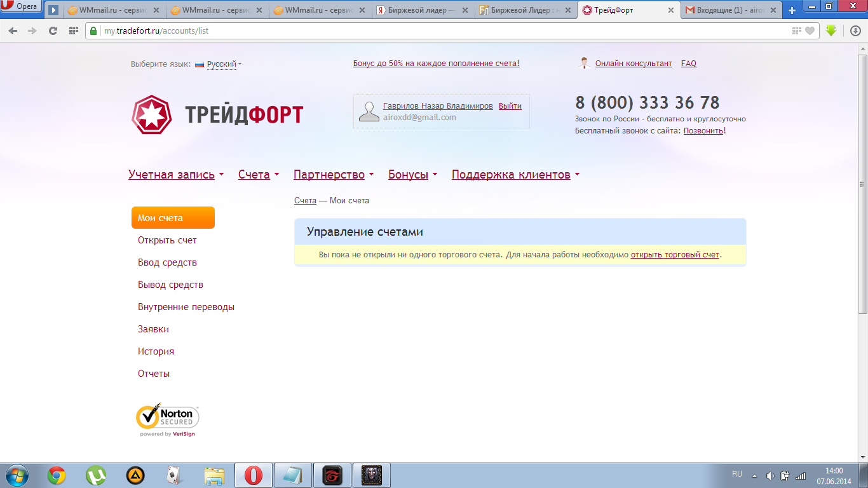Viewport: 868px width, 488px height.
Task: Show hidden tray icons arrow
Action: coord(754,475)
